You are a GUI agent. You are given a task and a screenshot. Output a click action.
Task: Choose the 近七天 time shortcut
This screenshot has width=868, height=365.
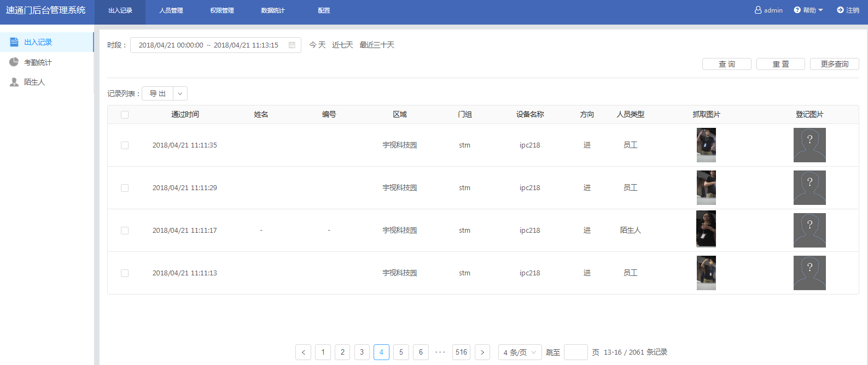(x=342, y=45)
